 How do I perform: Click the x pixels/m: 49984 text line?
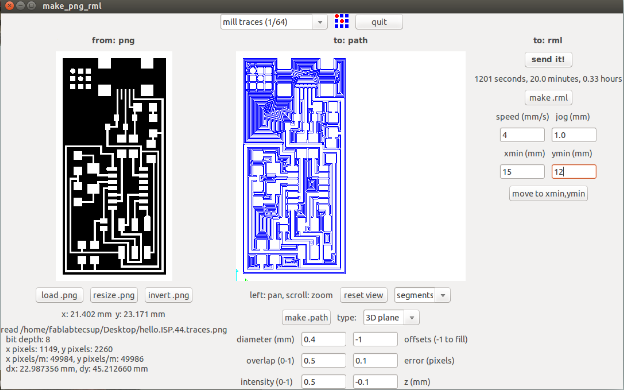pyautogui.click(x=75, y=359)
